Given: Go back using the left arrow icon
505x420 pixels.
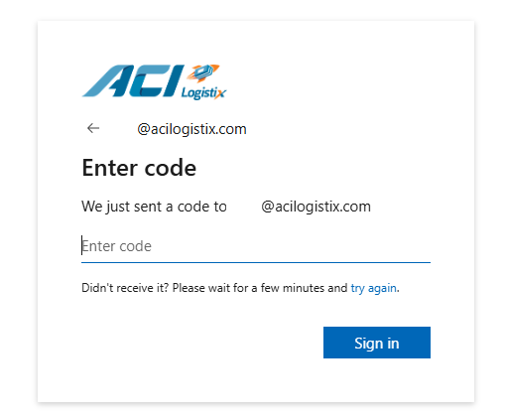Looking at the screenshot, I should [93, 128].
